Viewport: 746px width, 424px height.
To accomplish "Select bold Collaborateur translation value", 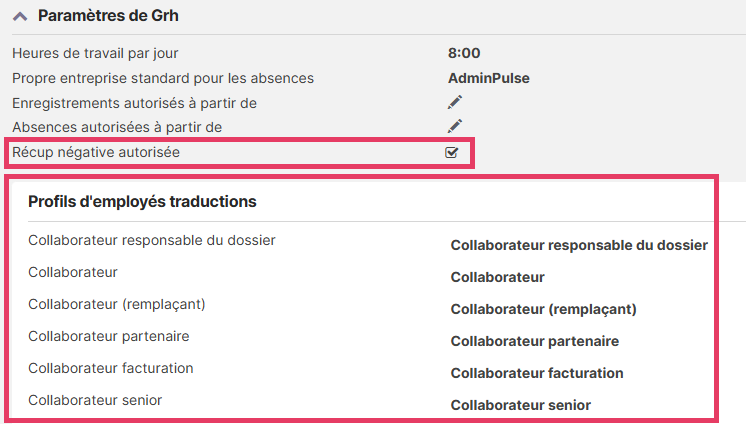I will pos(497,277).
